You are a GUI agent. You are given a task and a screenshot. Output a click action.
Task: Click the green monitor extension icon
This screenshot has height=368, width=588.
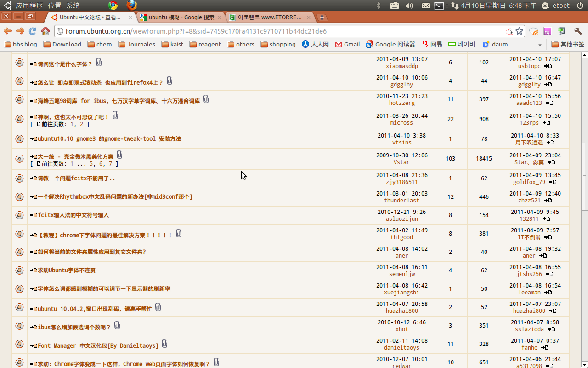(562, 31)
